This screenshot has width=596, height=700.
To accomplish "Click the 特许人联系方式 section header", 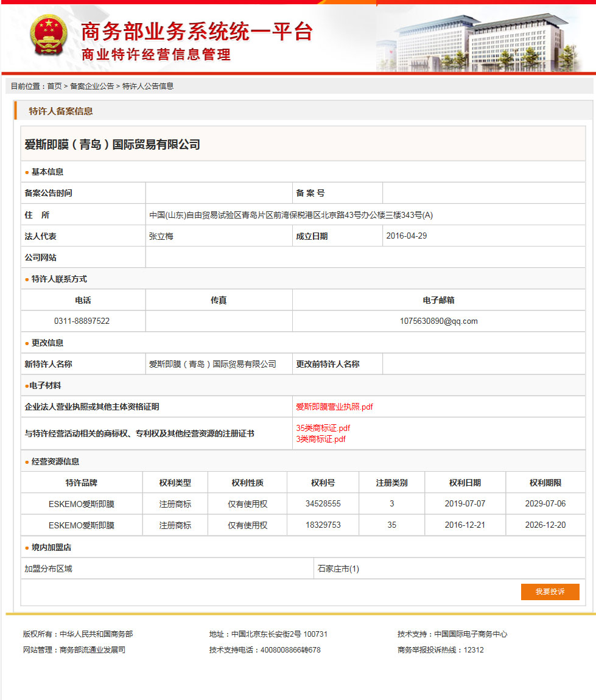I will point(60,279).
